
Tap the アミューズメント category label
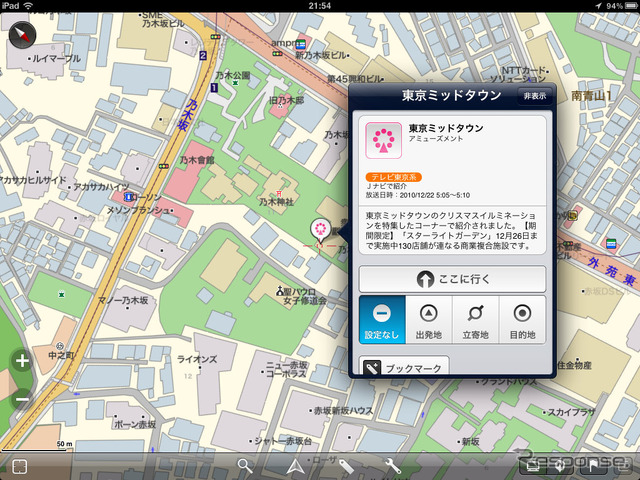[436, 139]
